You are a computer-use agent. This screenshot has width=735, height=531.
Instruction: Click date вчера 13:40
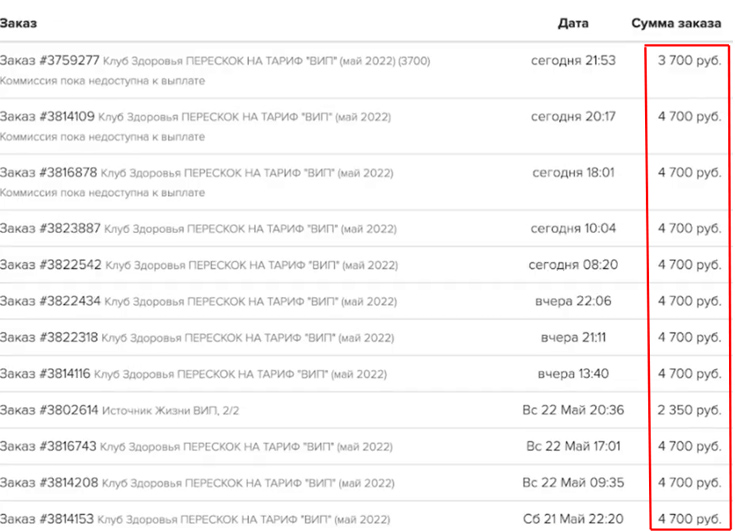pos(573,374)
